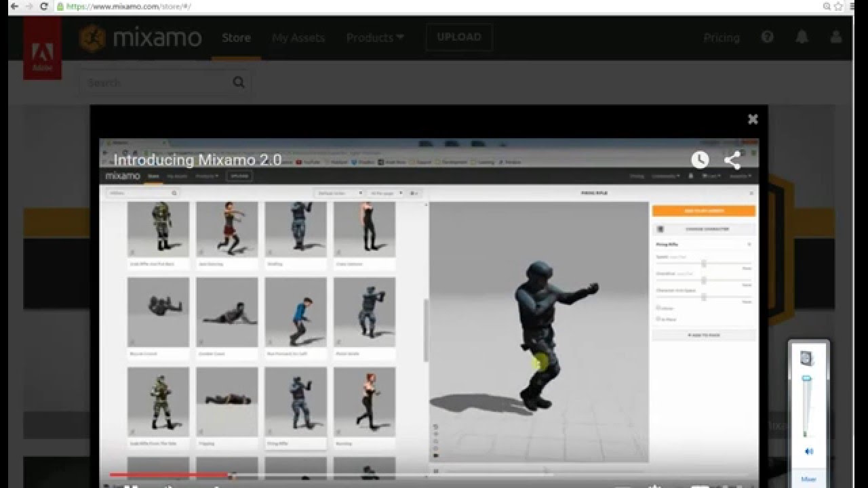
Task: Add video to Watch Later
Action: coord(700,160)
